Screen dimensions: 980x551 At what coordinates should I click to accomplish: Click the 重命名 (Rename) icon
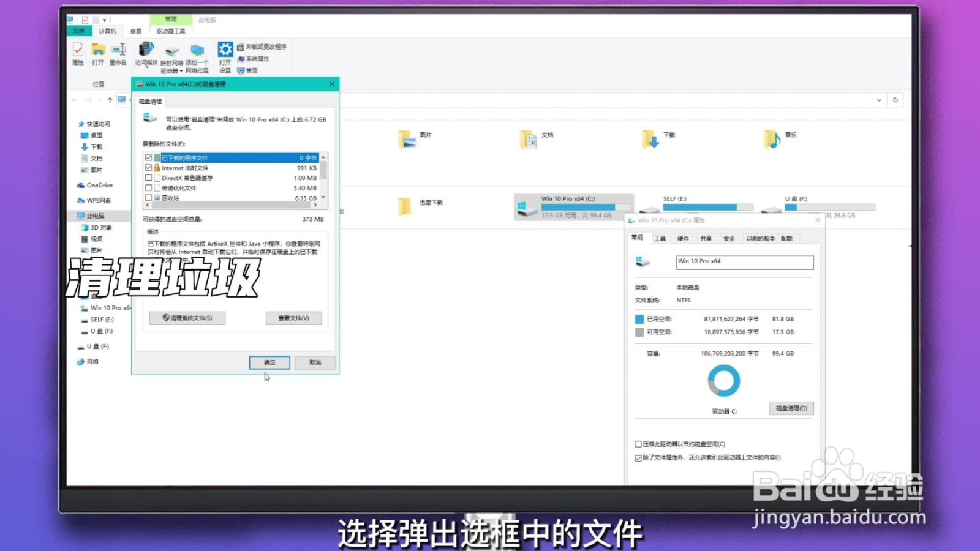[118, 52]
